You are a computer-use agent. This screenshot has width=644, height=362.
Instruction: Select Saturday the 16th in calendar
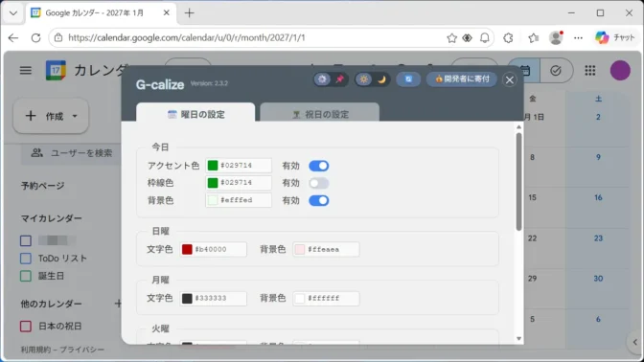pos(598,198)
